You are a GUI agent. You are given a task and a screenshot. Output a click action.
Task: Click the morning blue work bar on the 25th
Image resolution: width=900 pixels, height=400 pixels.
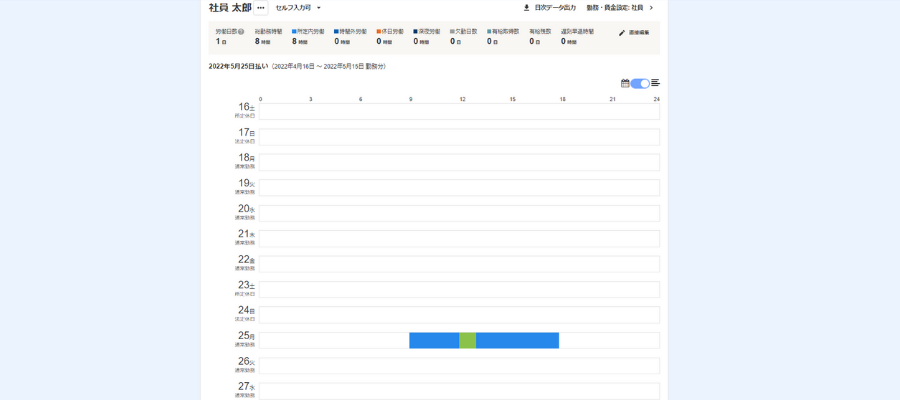pos(434,340)
